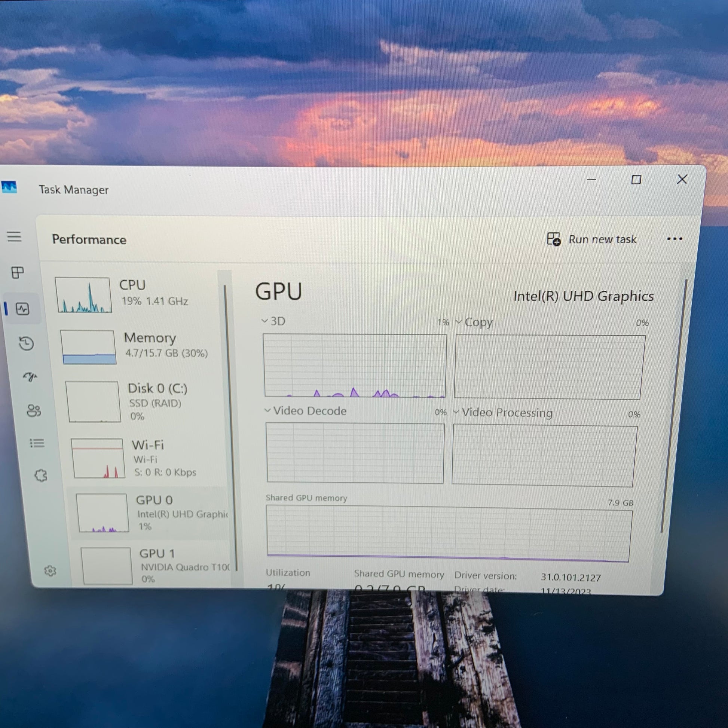Select the Performance page icon
728x728 pixels.
pyautogui.click(x=22, y=309)
